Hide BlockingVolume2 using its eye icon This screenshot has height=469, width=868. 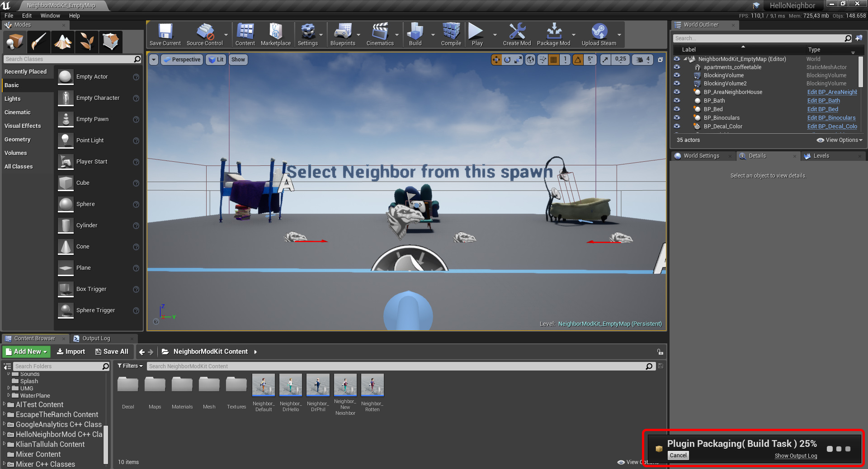(x=677, y=84)
